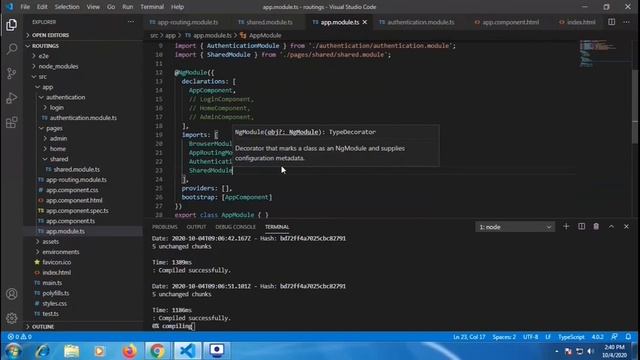
Task: Click the errors and warnings status indicator
Action: click(20, 337)
